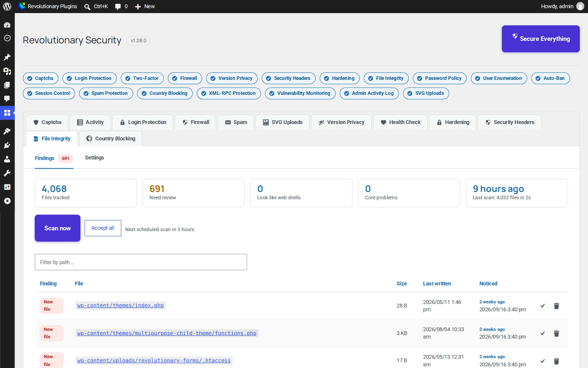
Task: Open the Comments icon in the sidebar
Action: [x=7, y=99]
